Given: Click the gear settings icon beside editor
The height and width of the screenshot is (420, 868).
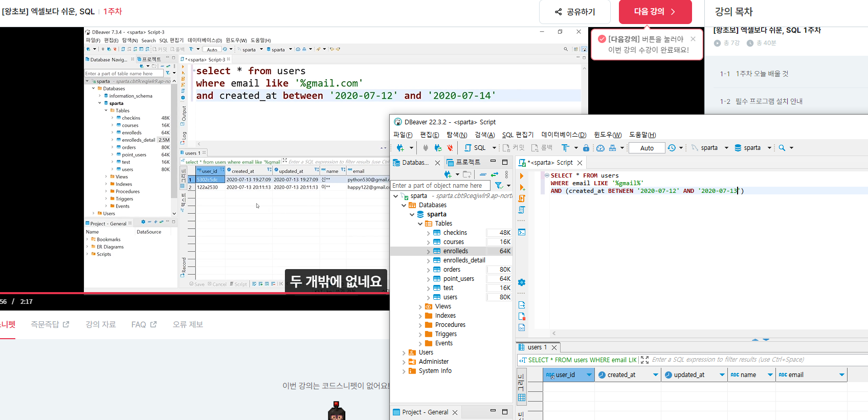Looking at the screenshot, I should pos(522,282).
